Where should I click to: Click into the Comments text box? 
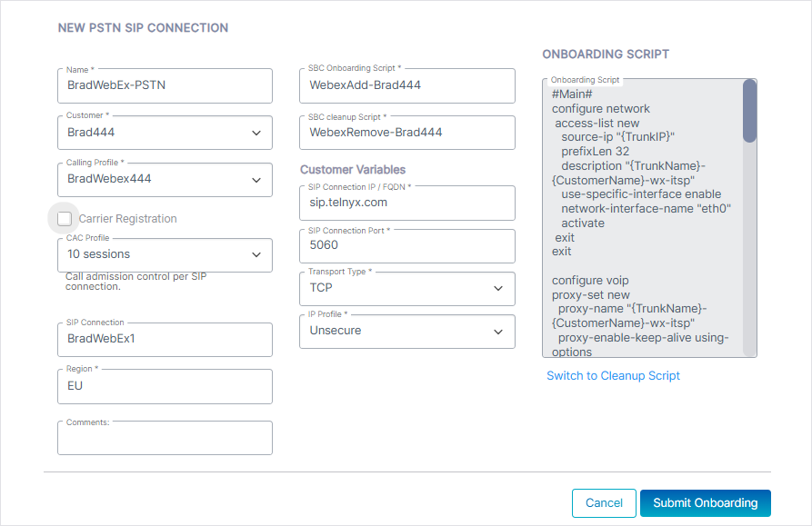pyautogui.click(x=165, y=438)
